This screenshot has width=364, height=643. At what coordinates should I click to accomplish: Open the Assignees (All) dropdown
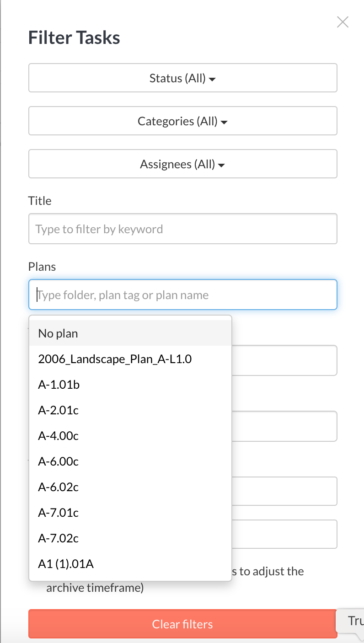pyautogui.click(x=183, y=164)
